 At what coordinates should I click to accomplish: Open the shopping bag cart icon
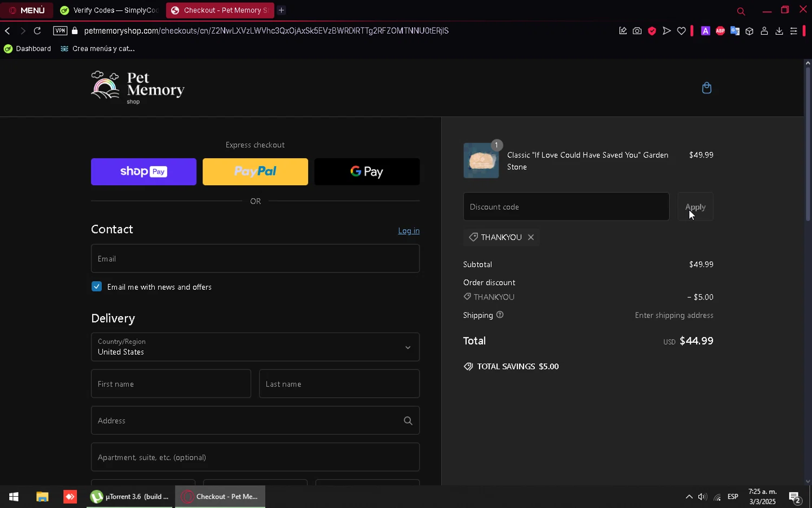[706, 88]
